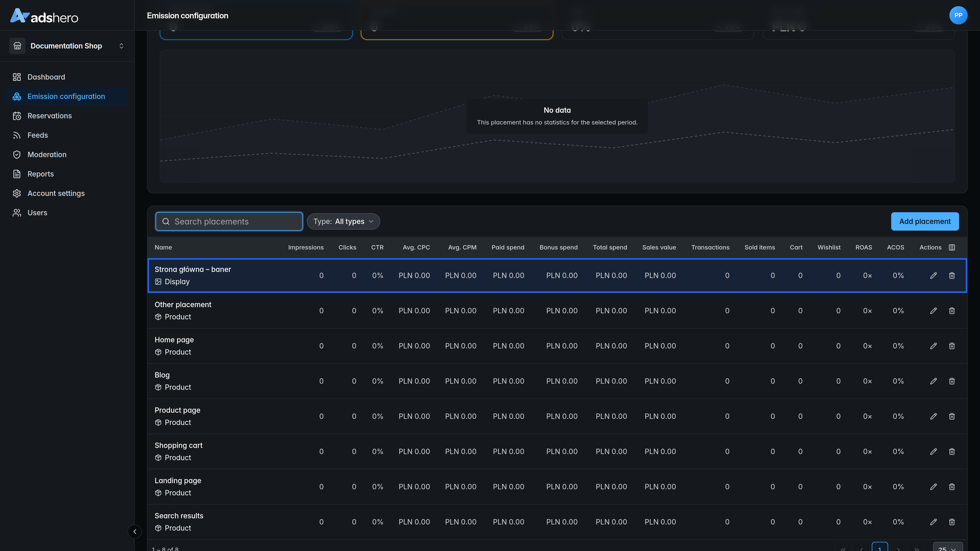Delete the Other placement row
This screenshot has width=980, height=551.
[x=951, y=311]
